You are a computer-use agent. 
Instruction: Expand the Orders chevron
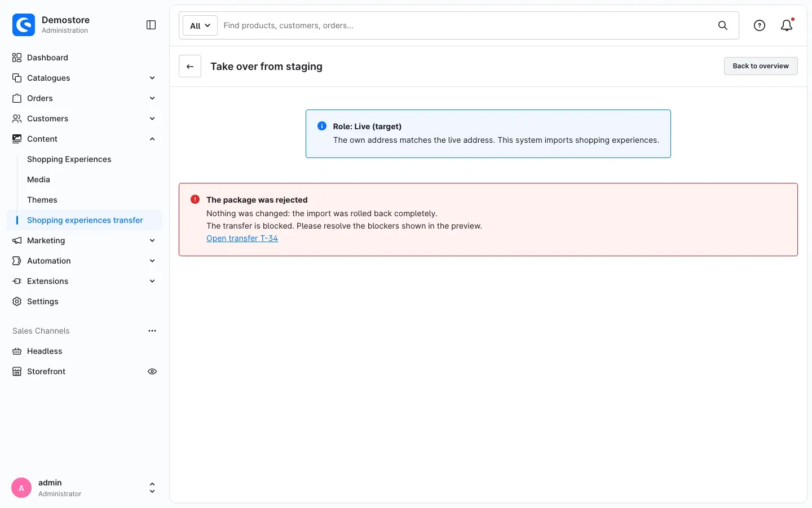click(152, 98)
